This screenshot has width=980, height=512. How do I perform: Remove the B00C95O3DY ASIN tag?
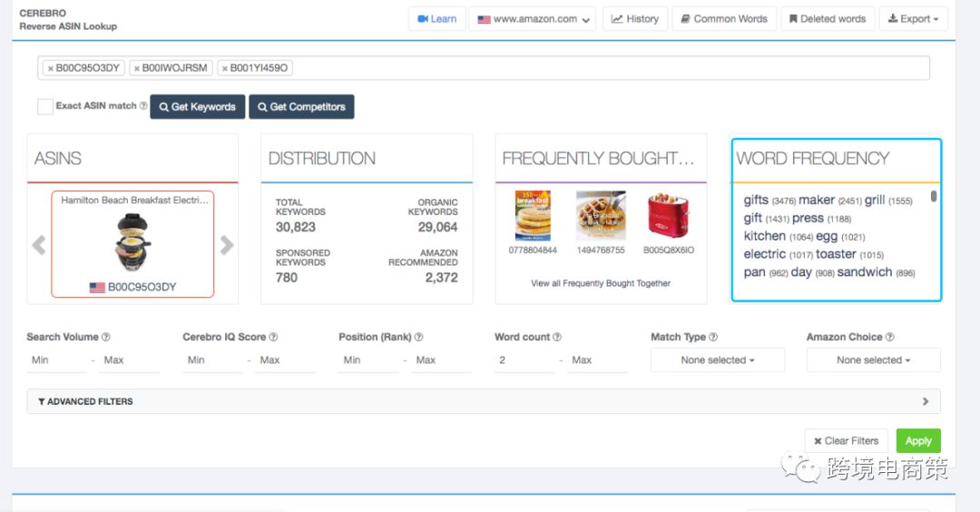point(51,68)
